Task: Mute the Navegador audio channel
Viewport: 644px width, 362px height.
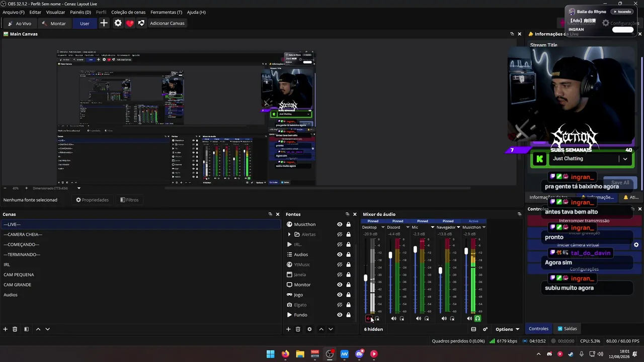Action: (x=444, y=319)
